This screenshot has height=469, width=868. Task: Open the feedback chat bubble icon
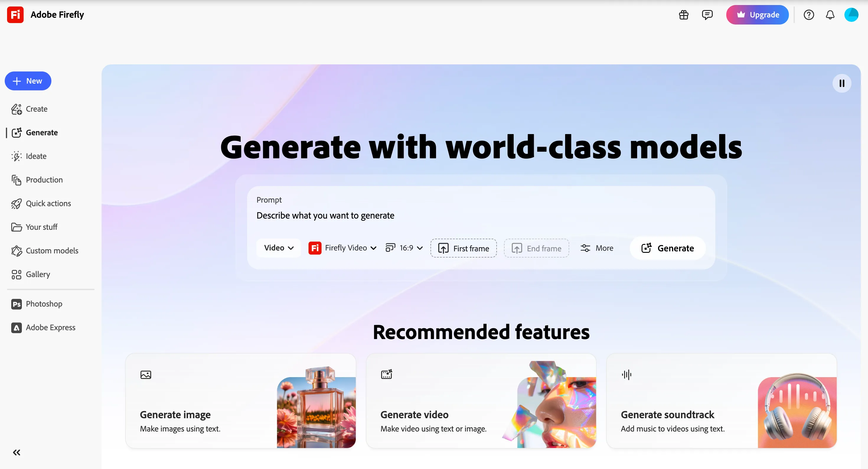[x=707, y=15]
